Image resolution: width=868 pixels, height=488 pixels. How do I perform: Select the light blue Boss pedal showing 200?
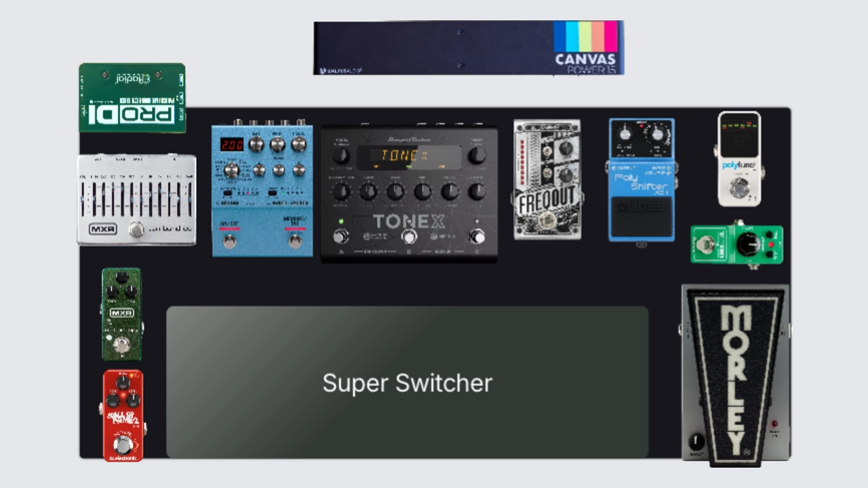click(262, 189)
